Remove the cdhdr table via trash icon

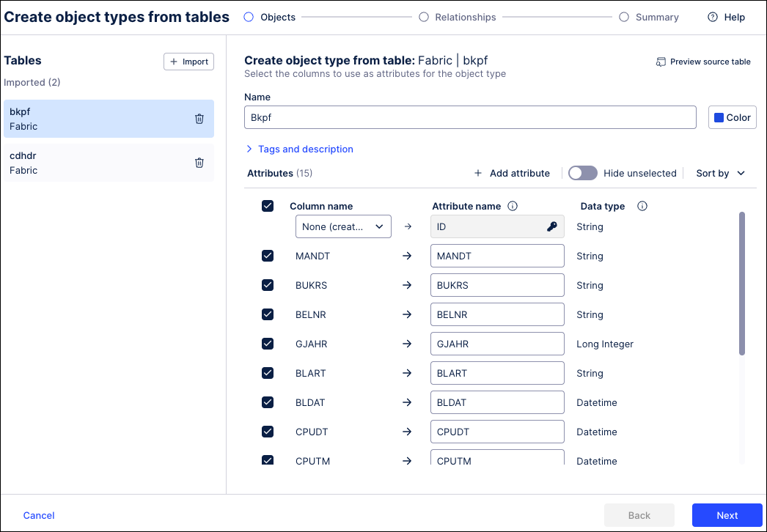(x=199, y=163)
